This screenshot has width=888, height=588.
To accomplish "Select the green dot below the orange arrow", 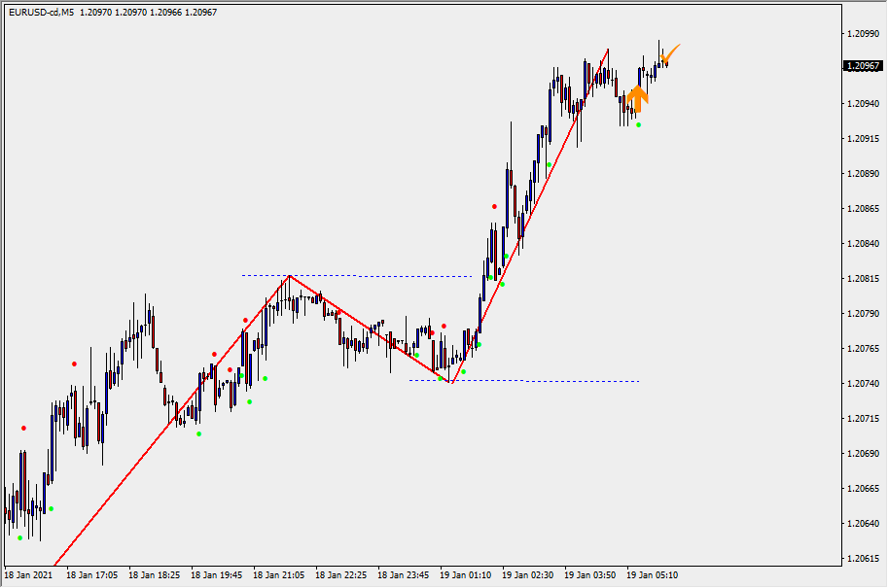I will (638, 124).
